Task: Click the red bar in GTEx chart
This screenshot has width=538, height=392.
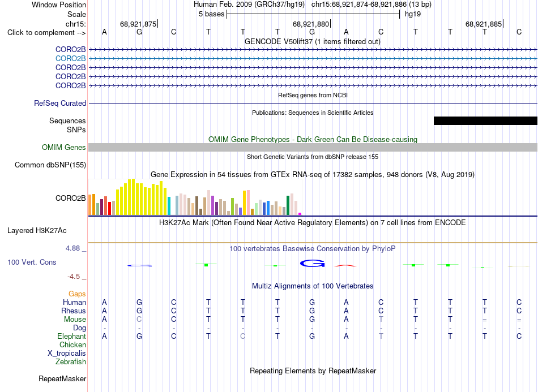Action: point(109,208)
